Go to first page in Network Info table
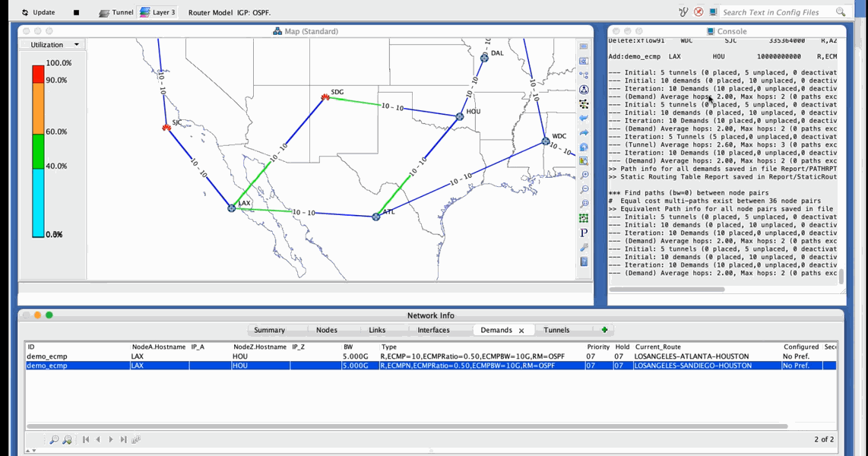Viewport: 868px width, 456px height. pos(86,439)
